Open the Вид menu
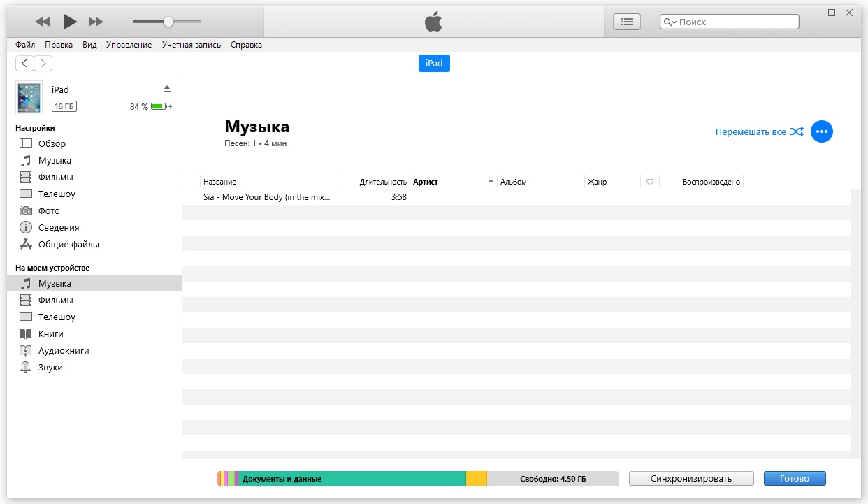The width and height of the screenshot is (868, 504). 89,45
